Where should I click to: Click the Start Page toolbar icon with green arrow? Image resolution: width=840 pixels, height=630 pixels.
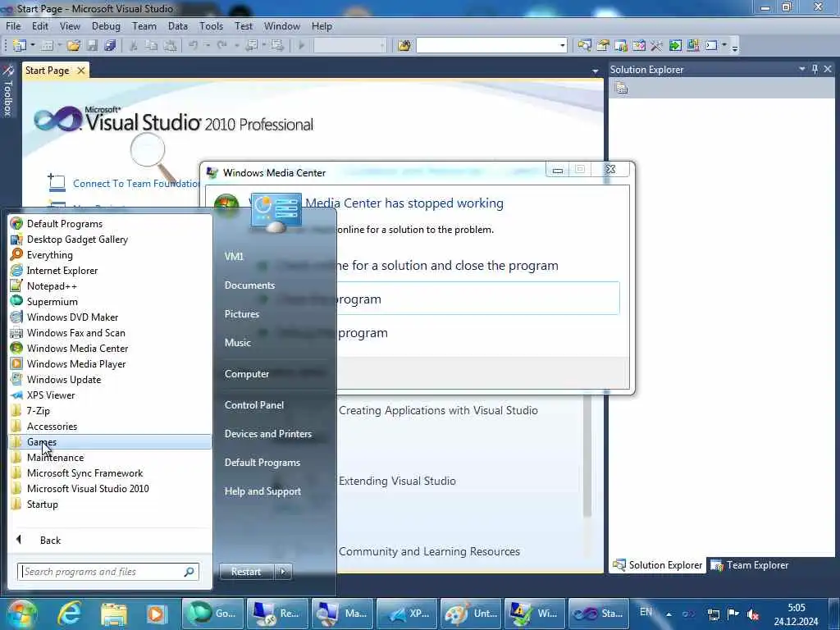(x=675, y=46)
